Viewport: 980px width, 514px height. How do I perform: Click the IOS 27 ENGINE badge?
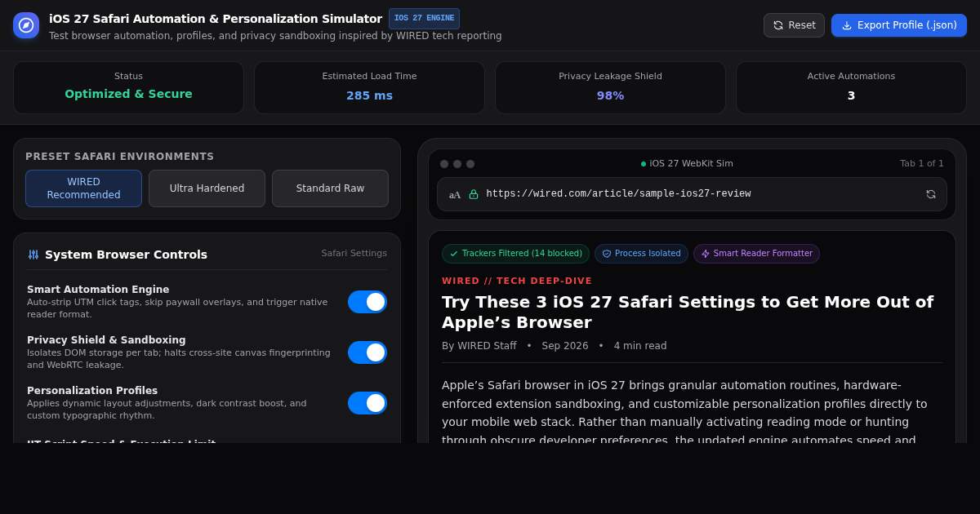tap(424, 19)
